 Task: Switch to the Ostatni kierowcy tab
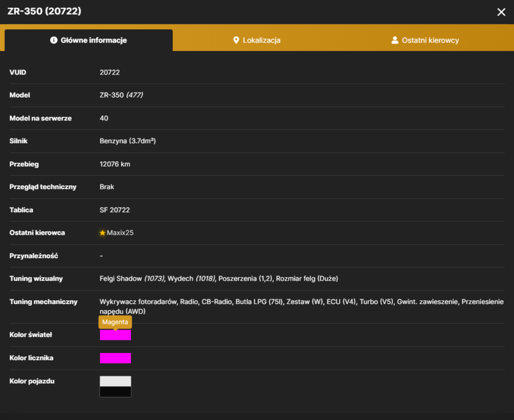tap(425, 40)
